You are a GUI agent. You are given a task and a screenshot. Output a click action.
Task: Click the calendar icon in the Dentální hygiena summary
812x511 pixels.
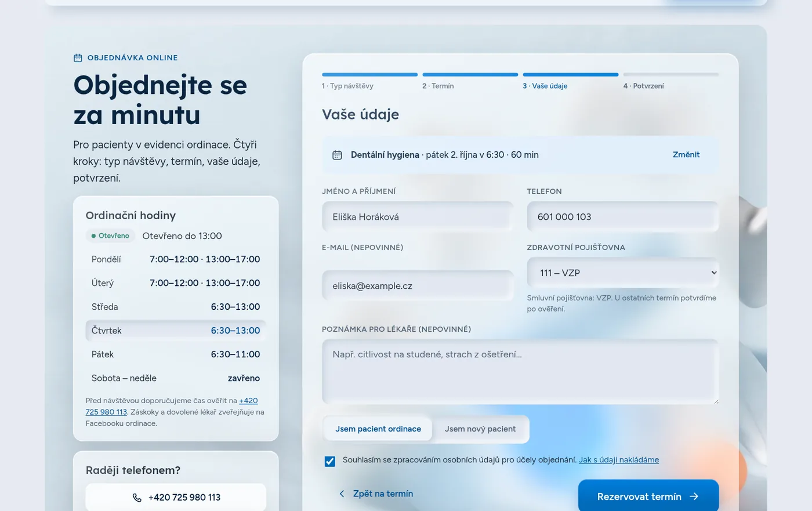pyautogui.click(x=337, y=155)
